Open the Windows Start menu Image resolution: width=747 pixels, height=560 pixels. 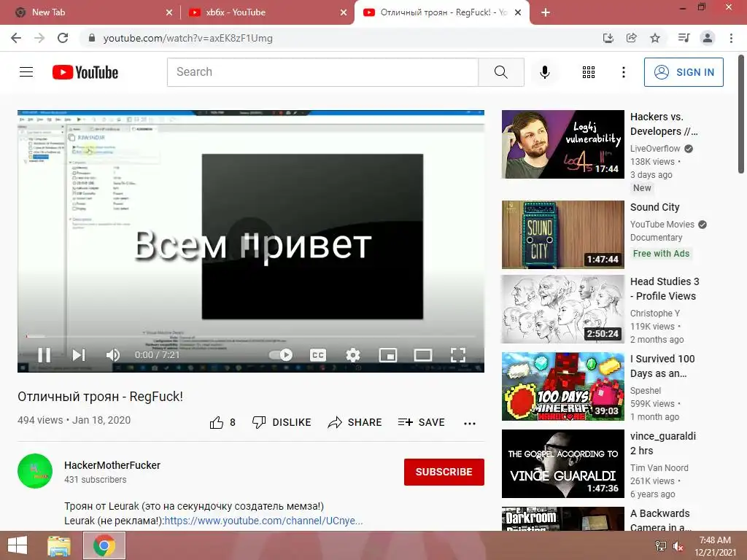[18, 545]
